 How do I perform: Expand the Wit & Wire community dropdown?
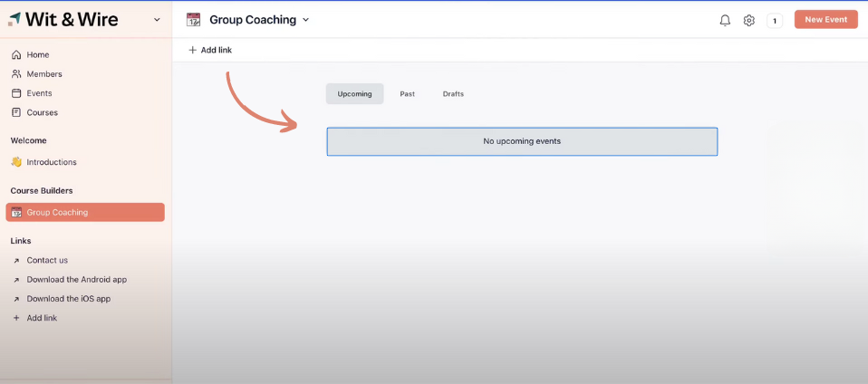157,20
